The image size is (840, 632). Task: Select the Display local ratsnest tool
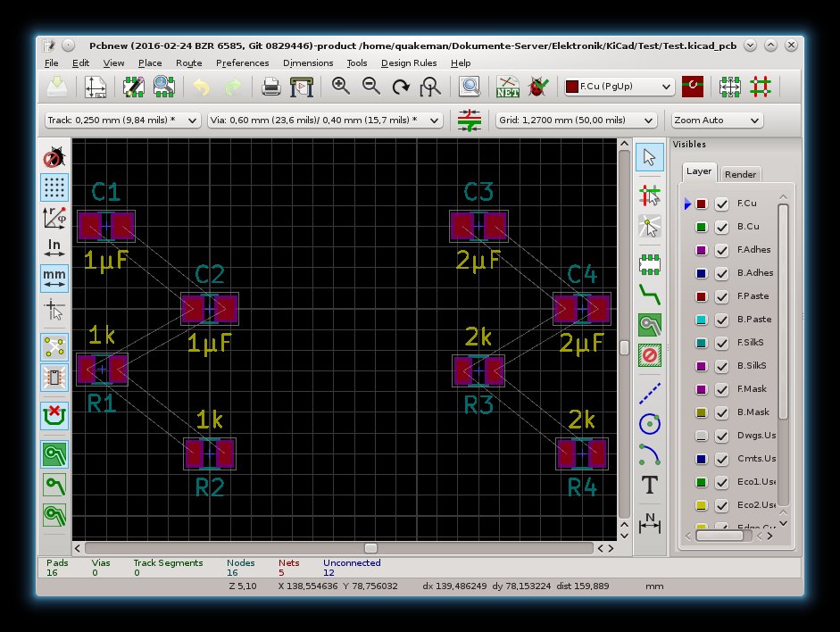tap(650, 226)
